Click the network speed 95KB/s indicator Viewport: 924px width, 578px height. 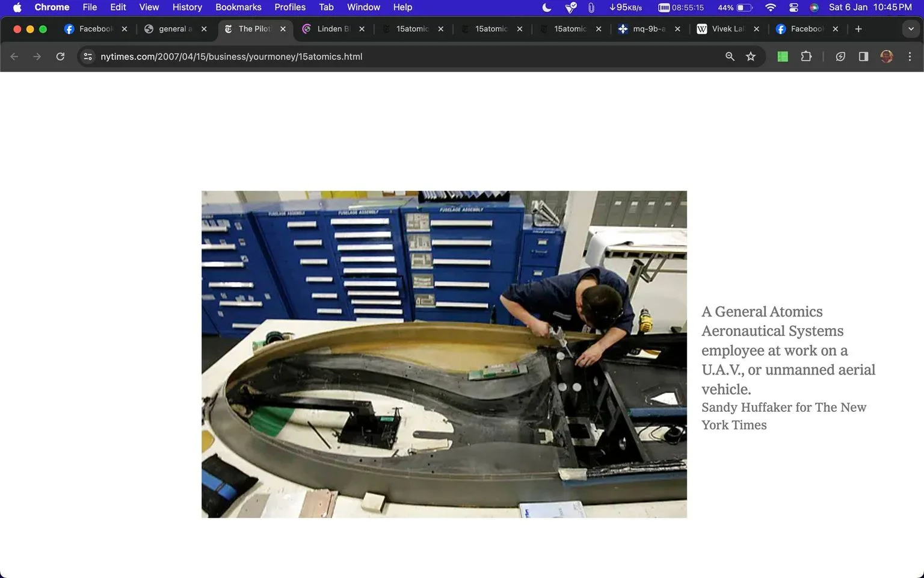(x=626, y=7)
